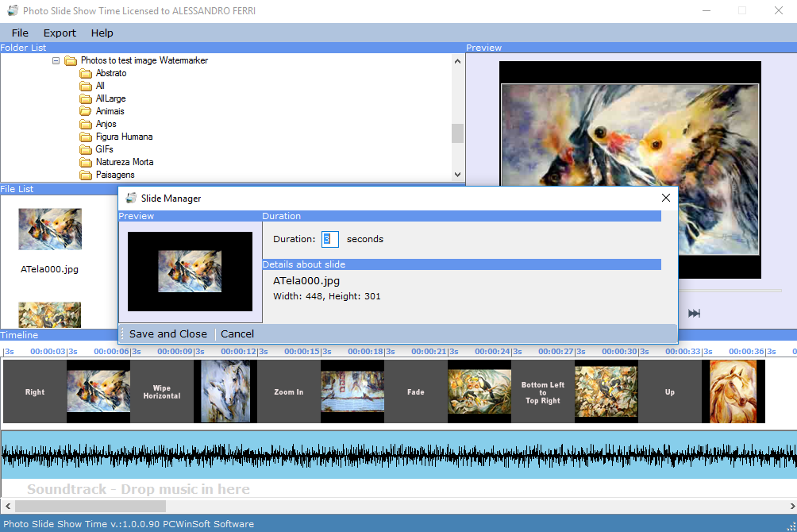Open the Paisagens folder
This screenshot has height=532, width=797.
point(115,175)
